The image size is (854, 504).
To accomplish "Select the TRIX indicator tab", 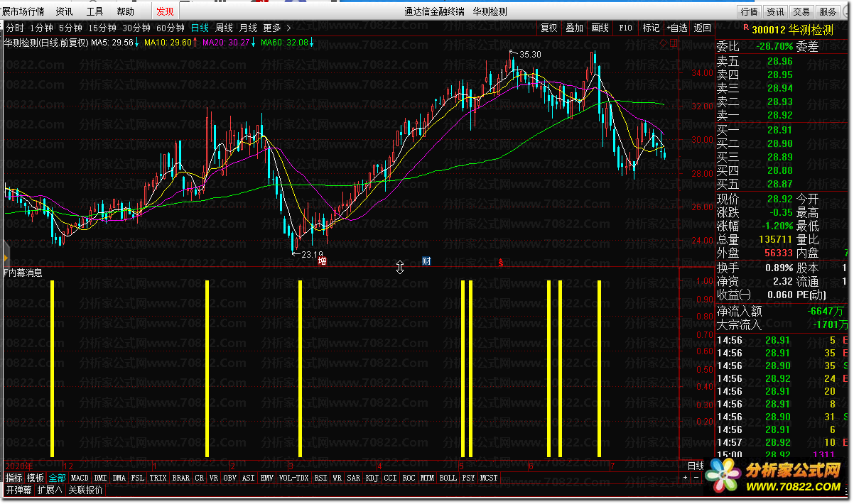I will (158, 478).
